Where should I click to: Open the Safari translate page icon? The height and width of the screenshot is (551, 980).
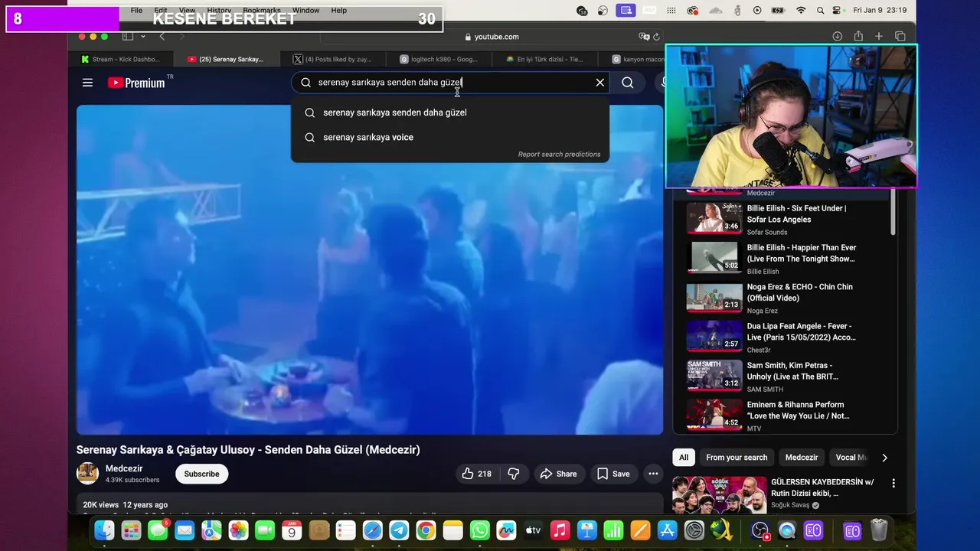(644, 37)
